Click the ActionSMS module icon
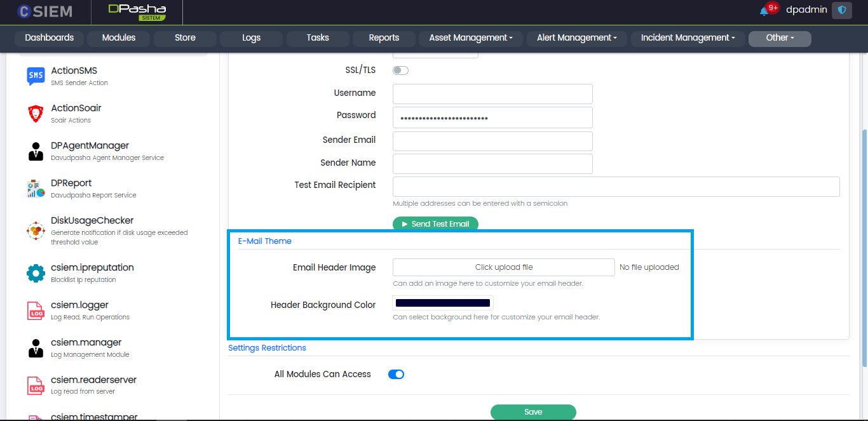The width and height of the screenshot is (868, 421). (36, 76)
